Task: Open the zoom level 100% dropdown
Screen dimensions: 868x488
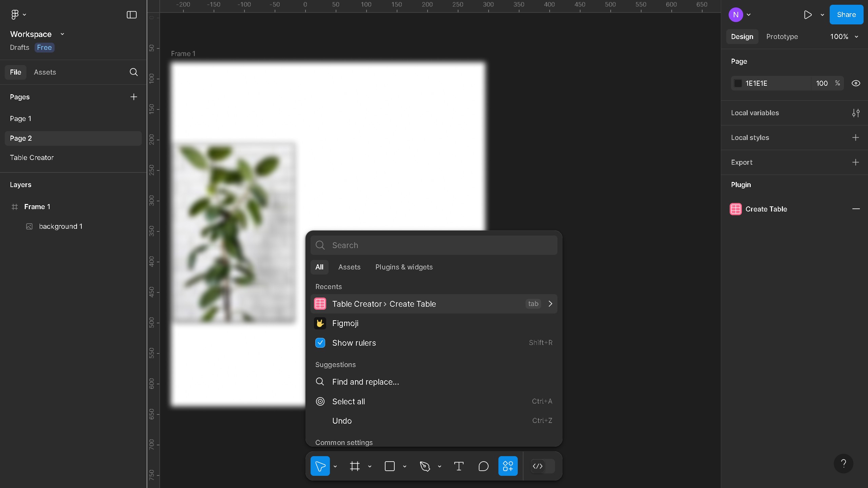Action: [844, 37]
